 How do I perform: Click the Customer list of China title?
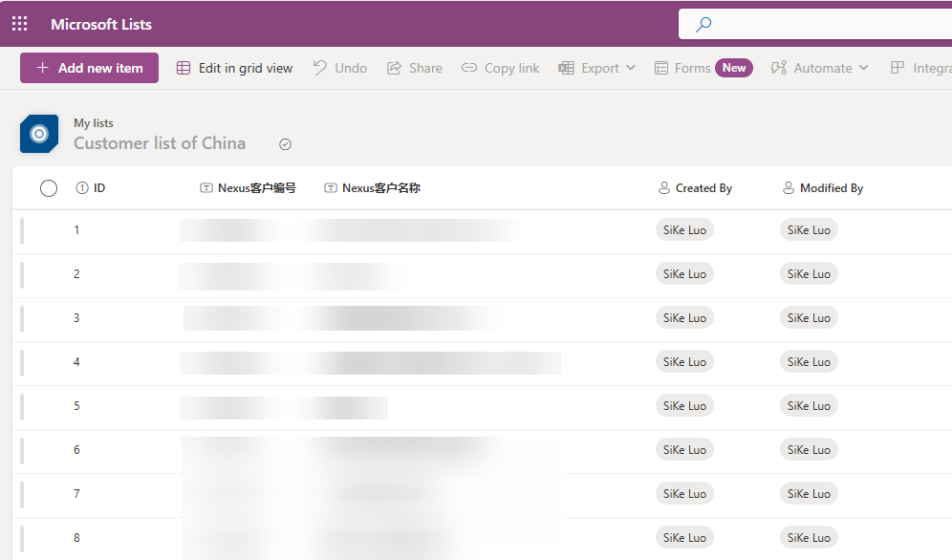coord(160,143)
